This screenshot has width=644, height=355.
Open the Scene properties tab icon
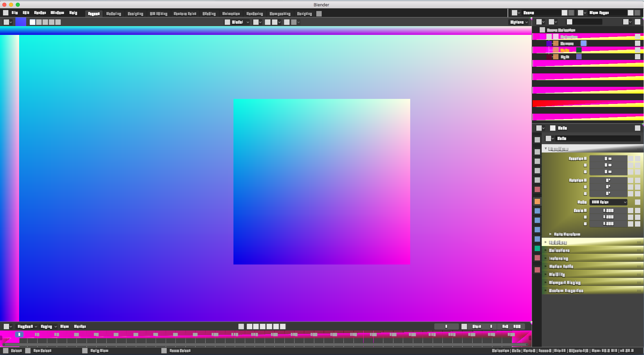click(537, 180)
